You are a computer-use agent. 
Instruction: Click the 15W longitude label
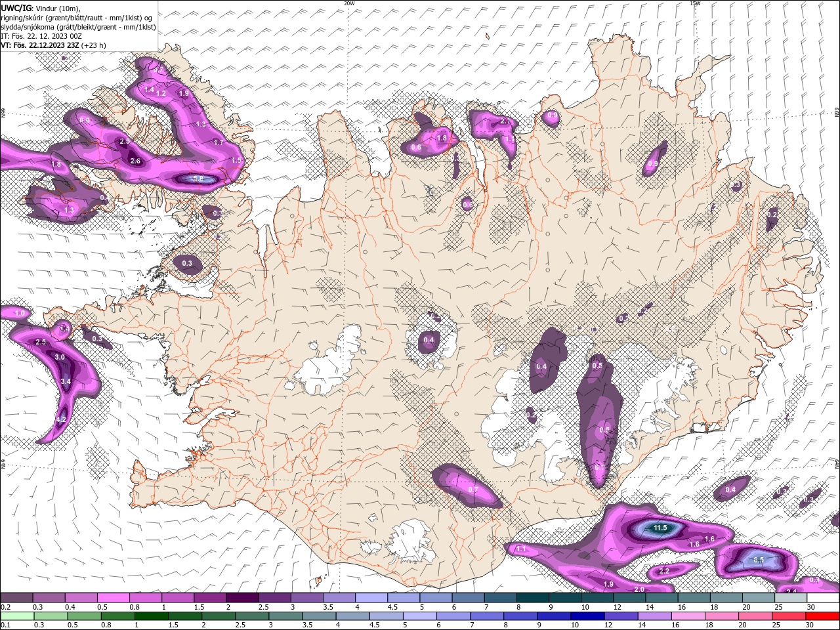click(695, 3)
